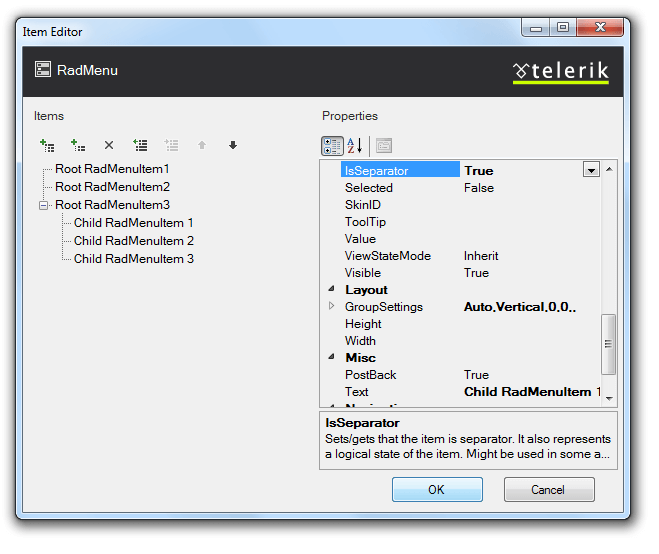Switch properties to Categorized view
This screenshot has height=554, width=659.
(x=332, y=146)
